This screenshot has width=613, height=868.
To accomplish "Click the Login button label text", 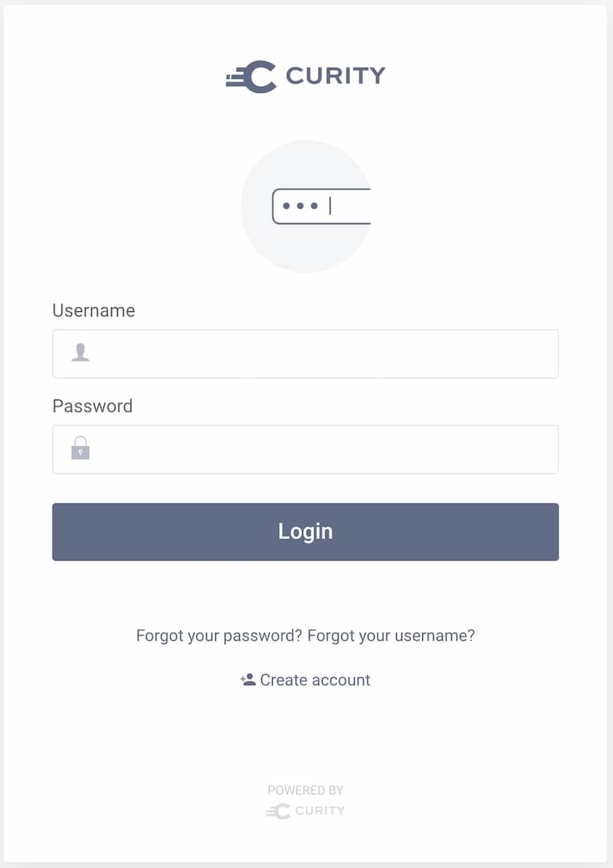I will tap(305, 531).
